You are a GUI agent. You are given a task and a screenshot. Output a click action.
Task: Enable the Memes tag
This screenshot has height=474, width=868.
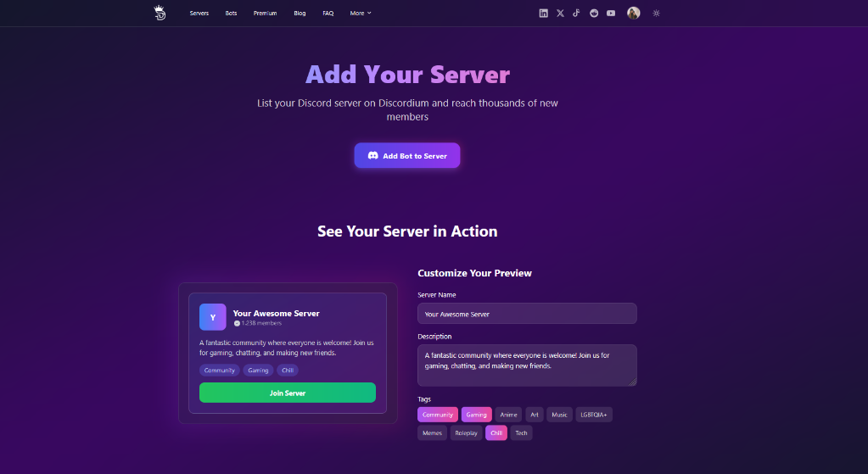click(433, 433)
